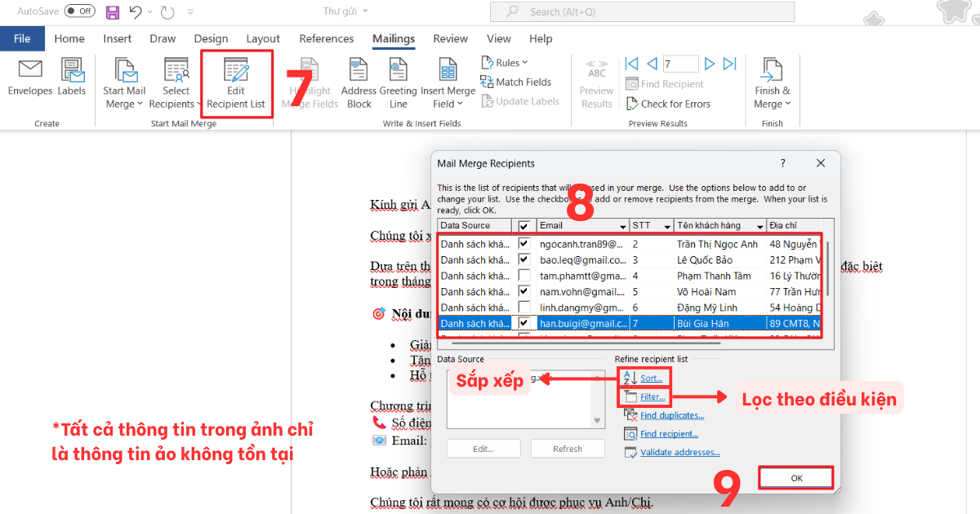Viewport: 980px width, 514px height.
Task: Open Start Mail Merge dropdown
Action: [124, 83]
